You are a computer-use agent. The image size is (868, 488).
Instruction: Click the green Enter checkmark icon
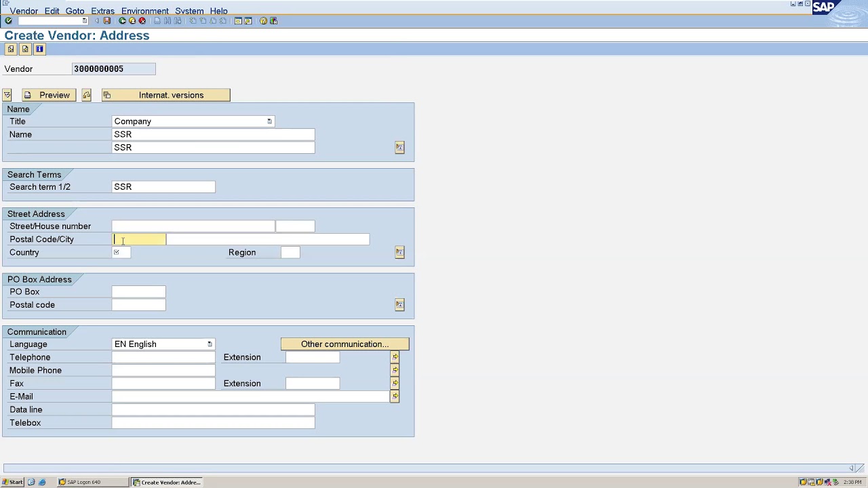[8, 21]
